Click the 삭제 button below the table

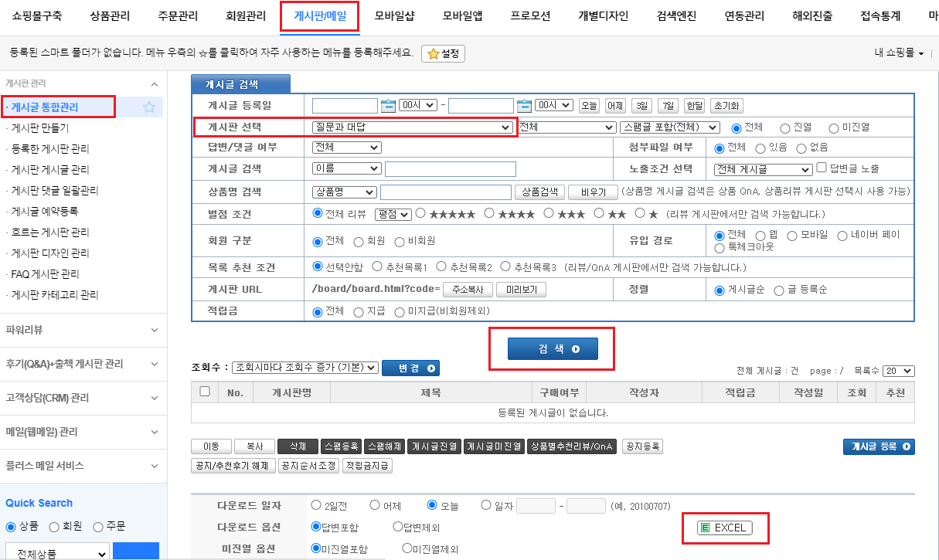click(298, 446)
